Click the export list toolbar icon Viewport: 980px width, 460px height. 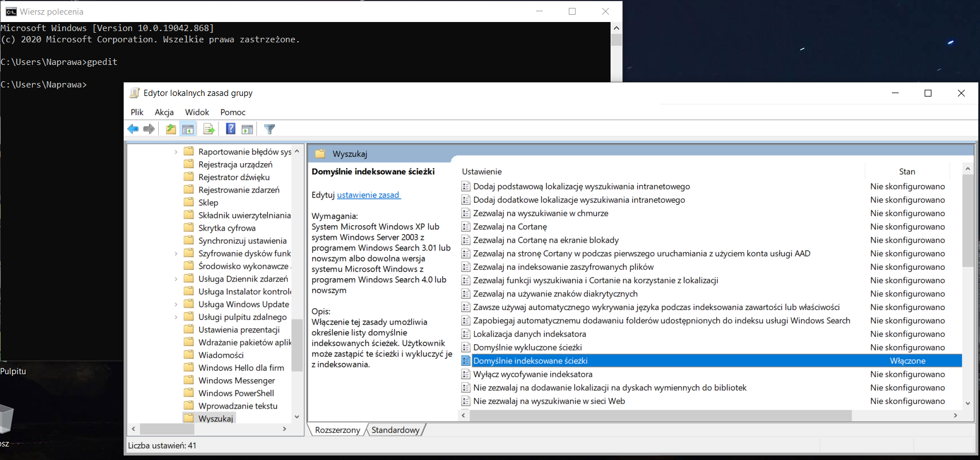click(209, 129)
